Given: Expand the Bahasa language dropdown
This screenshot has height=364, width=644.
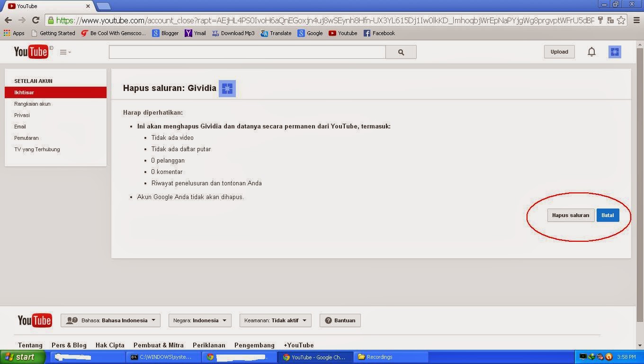Looking at the screenshot, I should point(110,320).
